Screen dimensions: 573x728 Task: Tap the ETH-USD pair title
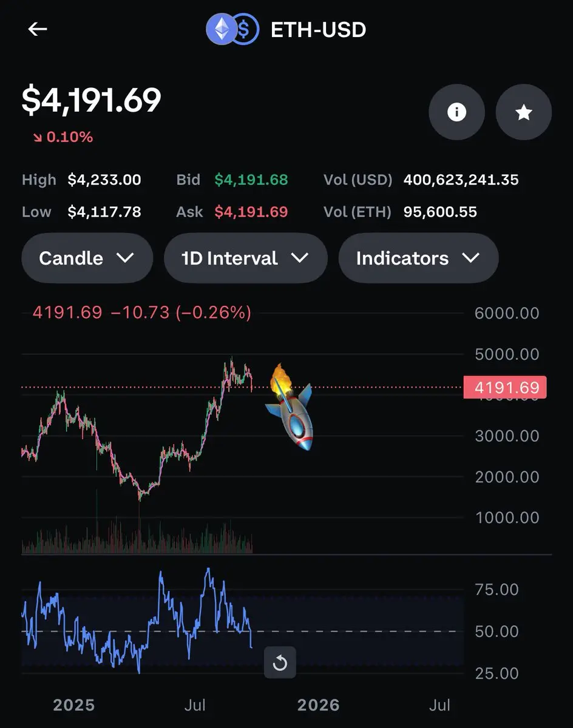[318, 30]
